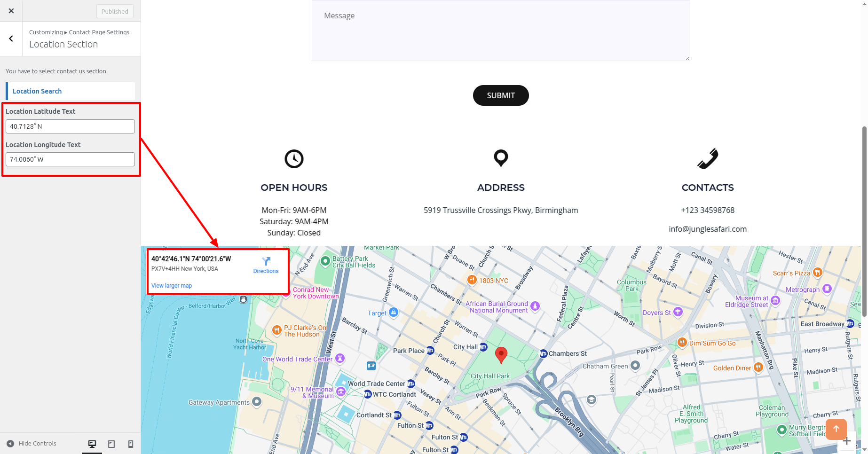The image size is (868, 454).
Task: Click the Museum at Eldridge Street marker
Action: click(775, 300)
